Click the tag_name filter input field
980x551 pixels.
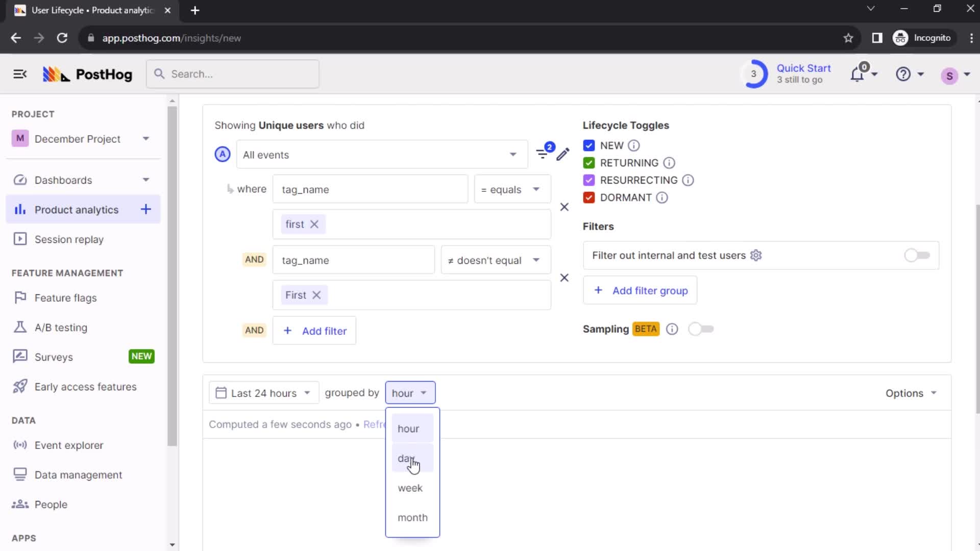click(x=371, y=189)
